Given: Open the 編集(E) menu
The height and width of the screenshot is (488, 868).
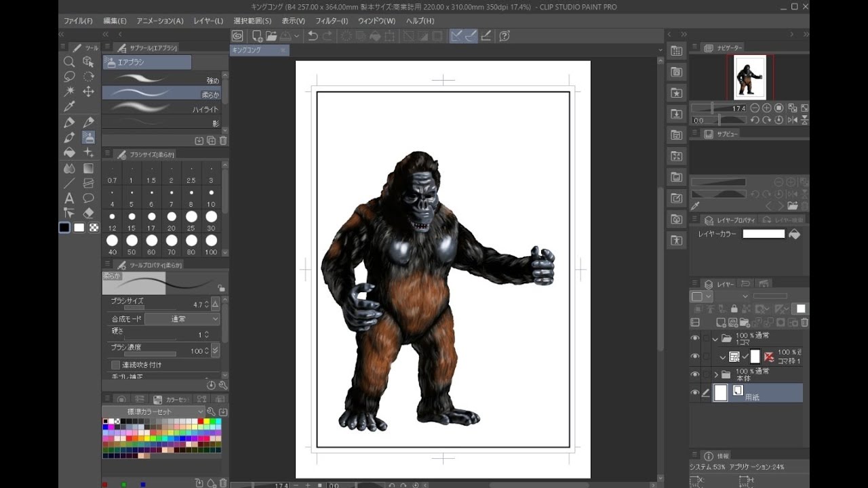Looking at the screenshot, I should click(115, 21).
